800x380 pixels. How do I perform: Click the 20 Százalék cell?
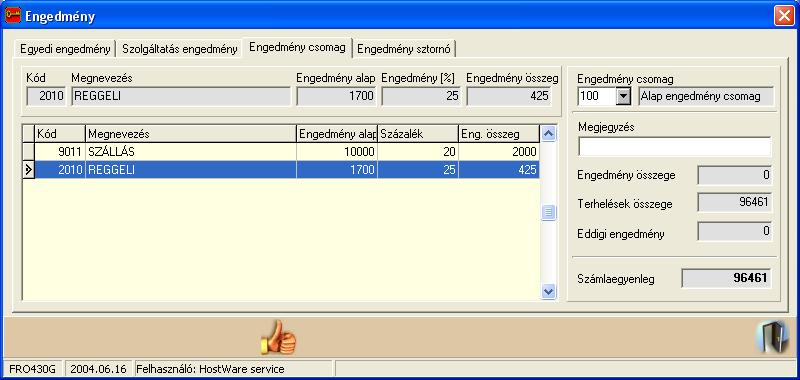pos(417,151)
